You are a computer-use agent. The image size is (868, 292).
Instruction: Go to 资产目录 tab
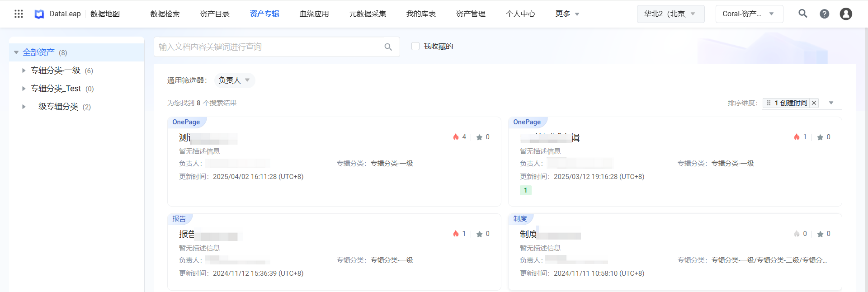click(215, 14)
